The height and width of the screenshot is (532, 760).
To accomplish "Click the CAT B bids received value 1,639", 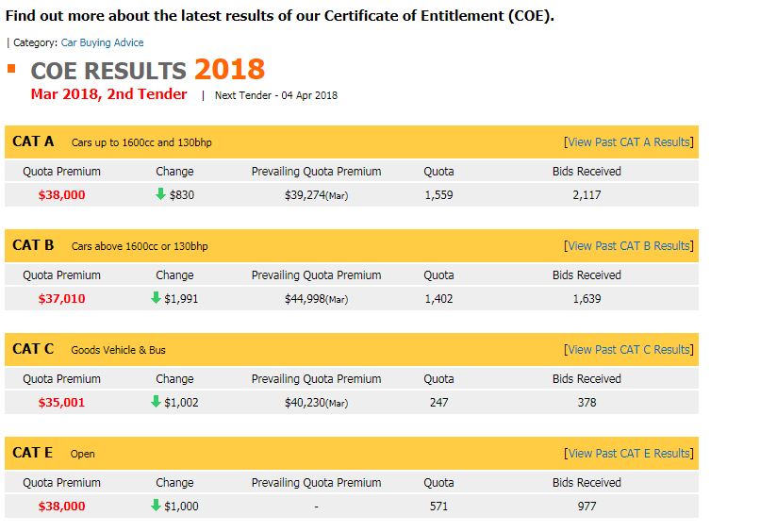I will tap(587, 299).
